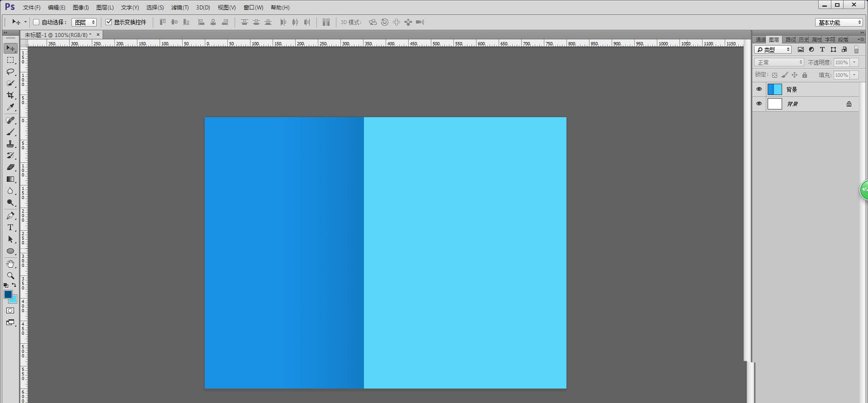Close the 未标题-1 document tab
Image resolution: width=868 pixels, height=403 pixels.
coord(98,34)
